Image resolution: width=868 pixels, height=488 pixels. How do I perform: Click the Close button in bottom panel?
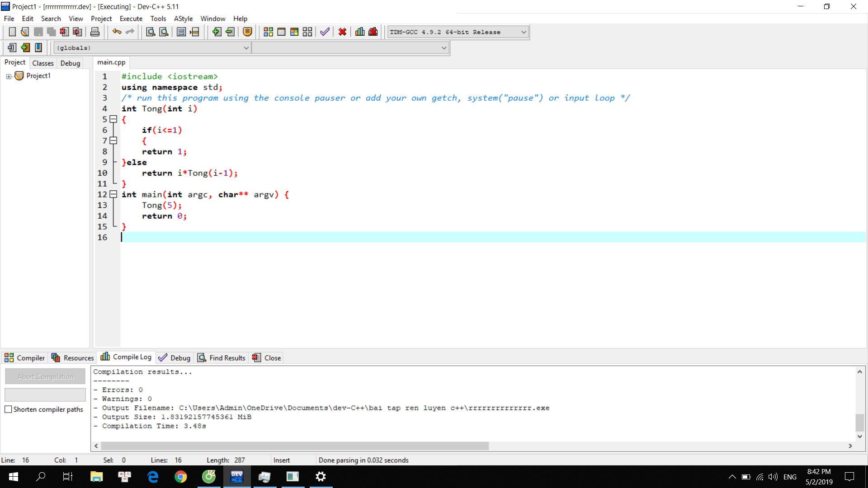pyautogui.click(x=267, y=358)
